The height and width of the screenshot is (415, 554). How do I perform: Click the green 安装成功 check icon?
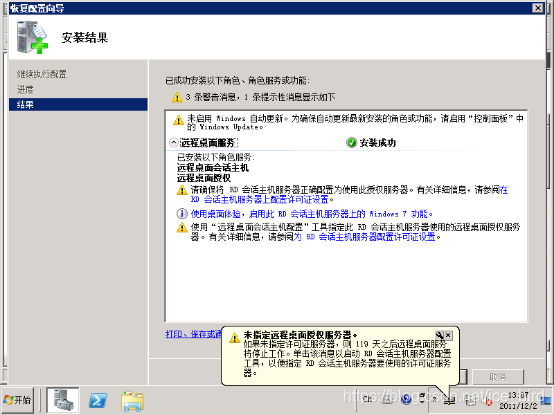tap(351, 143)
